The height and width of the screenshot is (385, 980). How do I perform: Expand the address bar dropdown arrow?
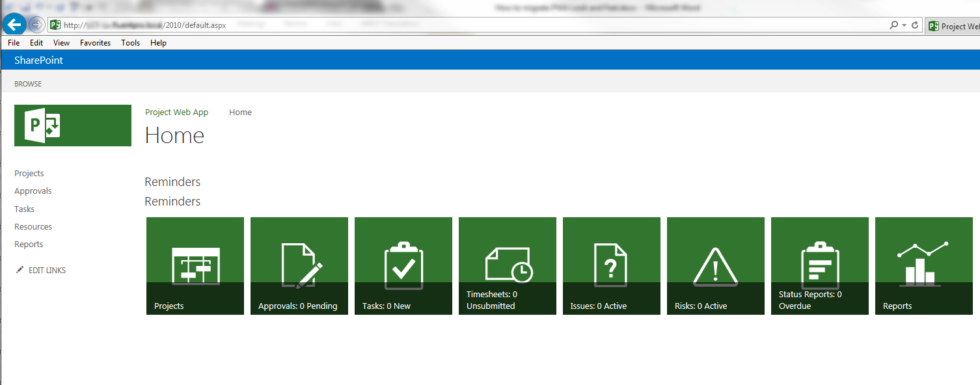click(904, 25)
